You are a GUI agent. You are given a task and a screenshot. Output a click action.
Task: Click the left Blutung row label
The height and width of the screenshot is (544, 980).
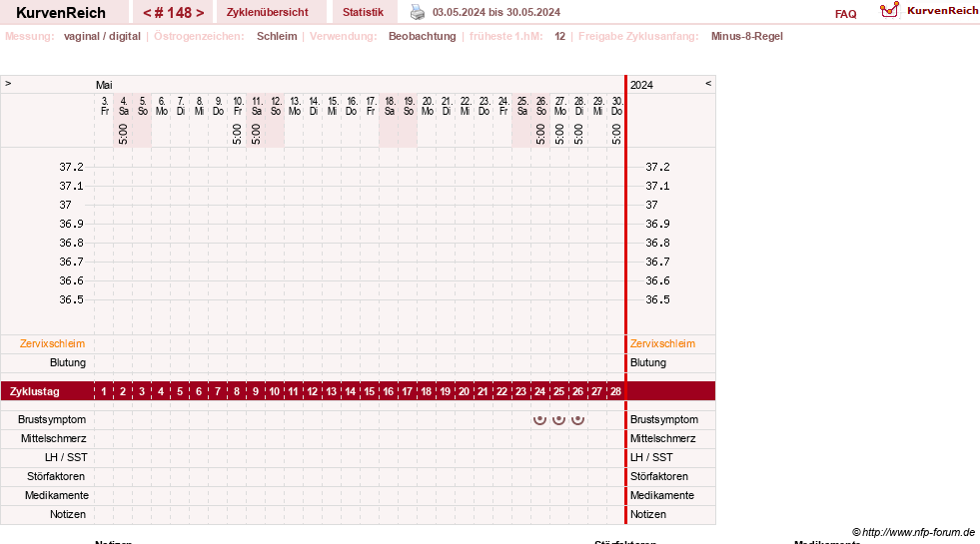[x=68, y=363]
